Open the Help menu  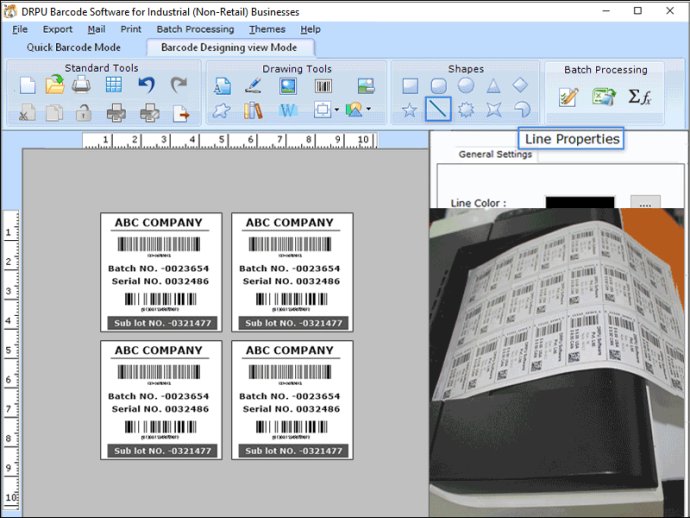(x=310, y=29)
